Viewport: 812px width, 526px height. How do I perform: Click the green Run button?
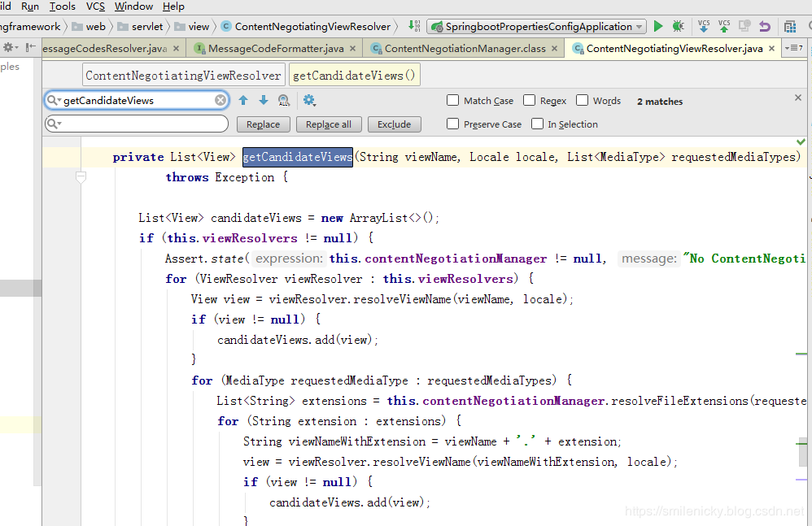pos(658,26)
